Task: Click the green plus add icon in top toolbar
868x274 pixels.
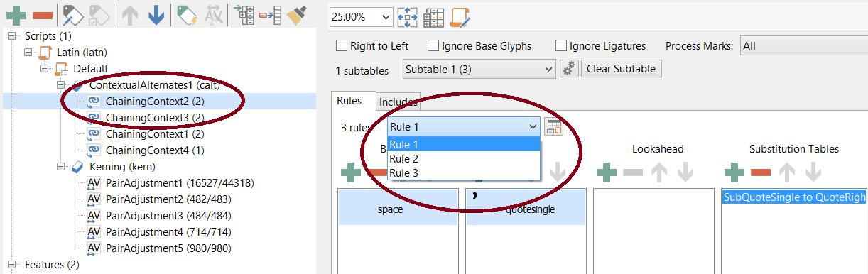Action: point(15,14)
